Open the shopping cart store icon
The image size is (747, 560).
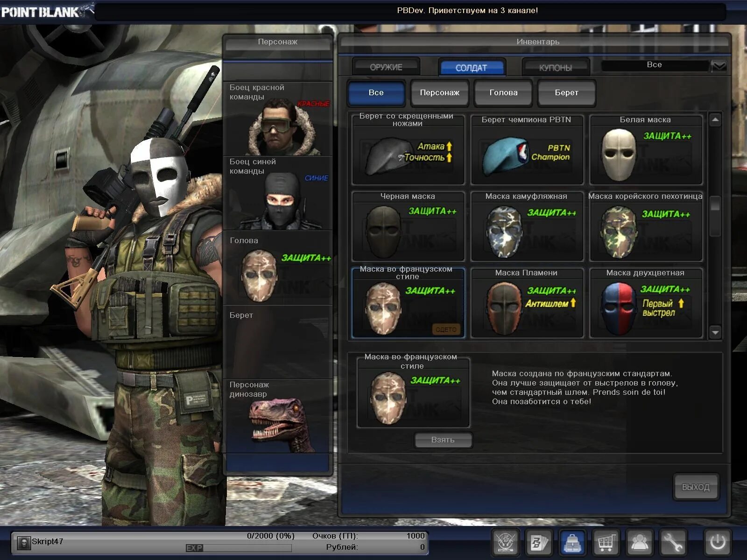point(606,543)
